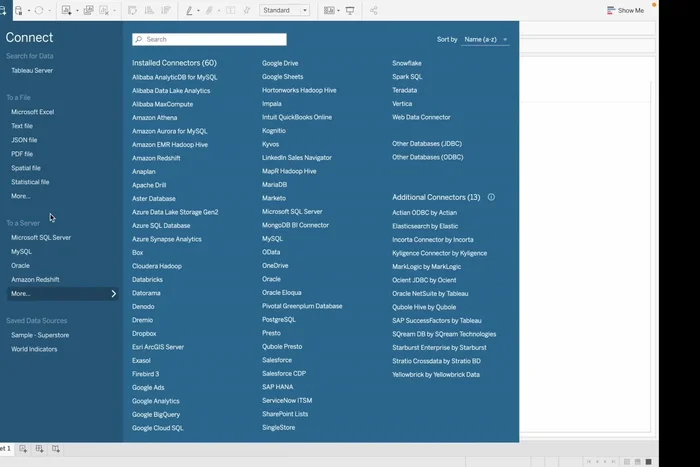Open the Standard fit dropdown
Viewport: 700px width, 467px height.
tap(284, 10)
